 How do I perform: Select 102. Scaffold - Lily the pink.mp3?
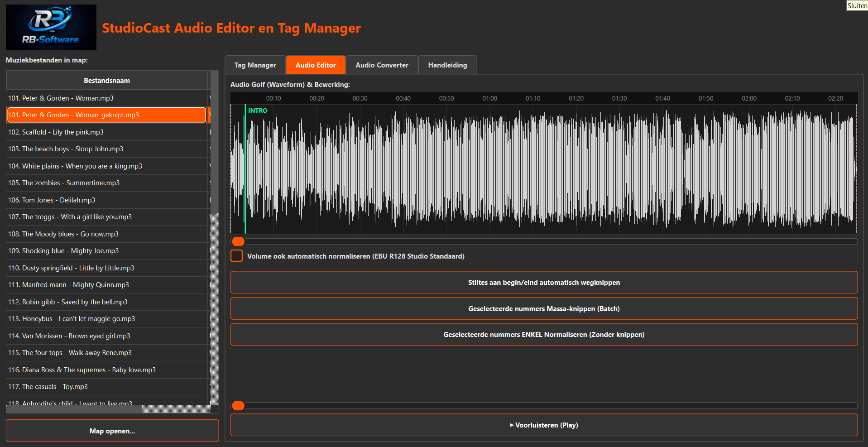(107, 132)
